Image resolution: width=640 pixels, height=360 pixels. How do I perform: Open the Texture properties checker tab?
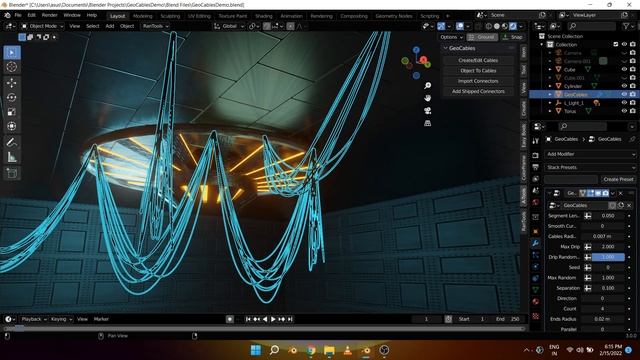pyautogui.click(x=536, y=316)
